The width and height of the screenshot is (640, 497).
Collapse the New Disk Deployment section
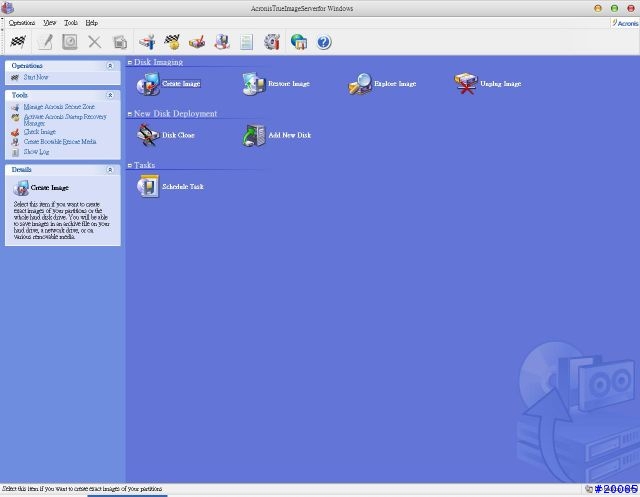click(130, 114)
